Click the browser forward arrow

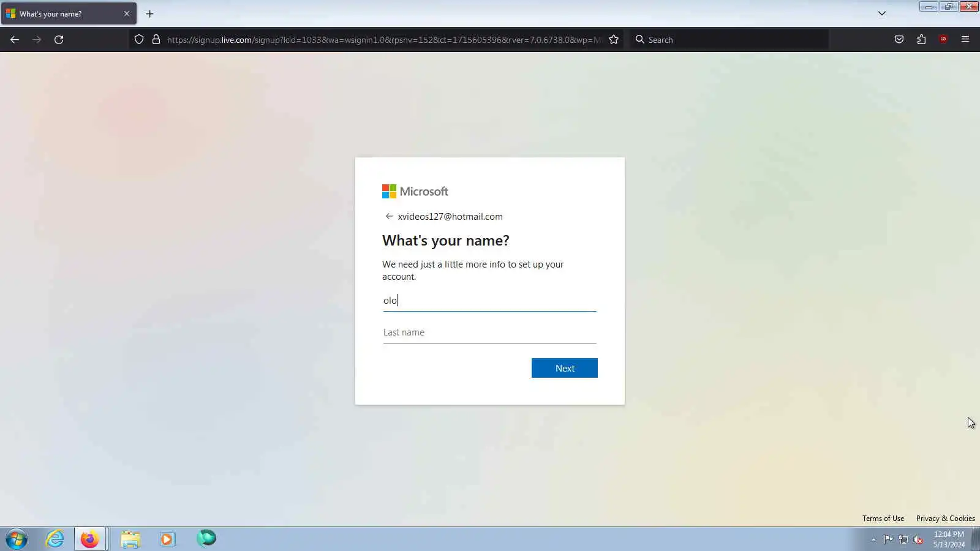[x=37, y=40]
